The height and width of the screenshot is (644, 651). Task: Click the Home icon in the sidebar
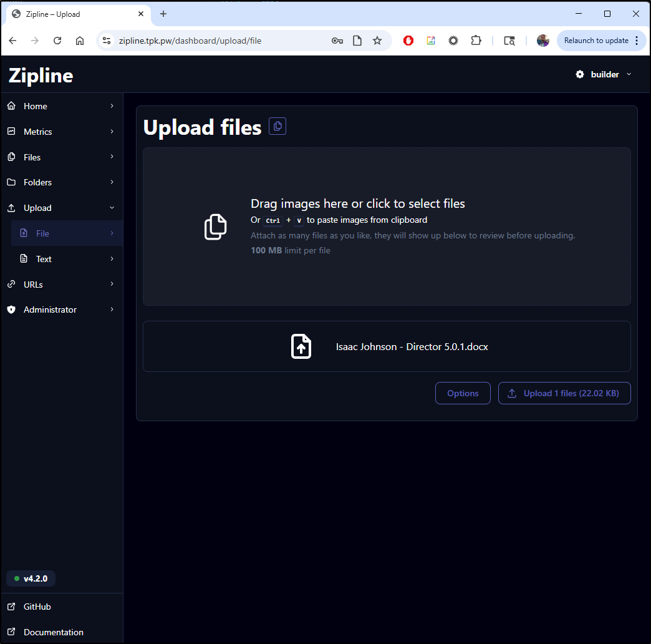pyautogui.click(x=12, y=106)
